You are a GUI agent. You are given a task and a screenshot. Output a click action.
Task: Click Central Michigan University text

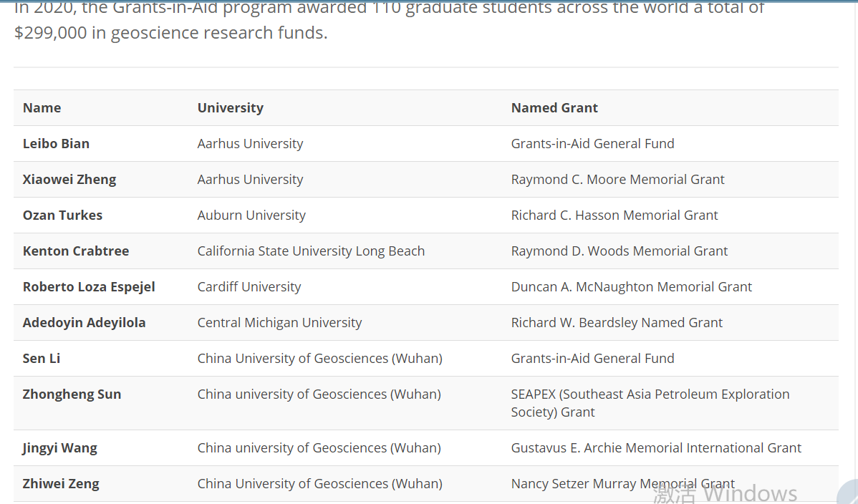click(x=279, y=323)
